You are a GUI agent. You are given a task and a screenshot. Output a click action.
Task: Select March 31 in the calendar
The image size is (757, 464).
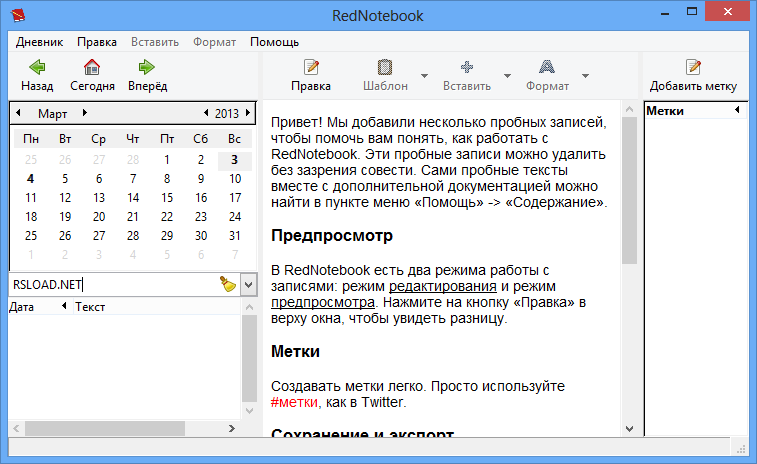click(x=235, y=236)
